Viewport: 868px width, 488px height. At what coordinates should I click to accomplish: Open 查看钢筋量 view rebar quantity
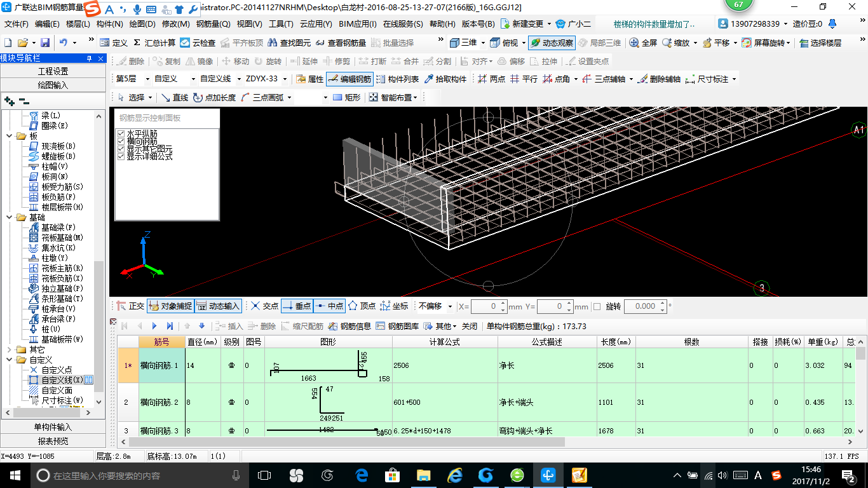pos(340,43)
